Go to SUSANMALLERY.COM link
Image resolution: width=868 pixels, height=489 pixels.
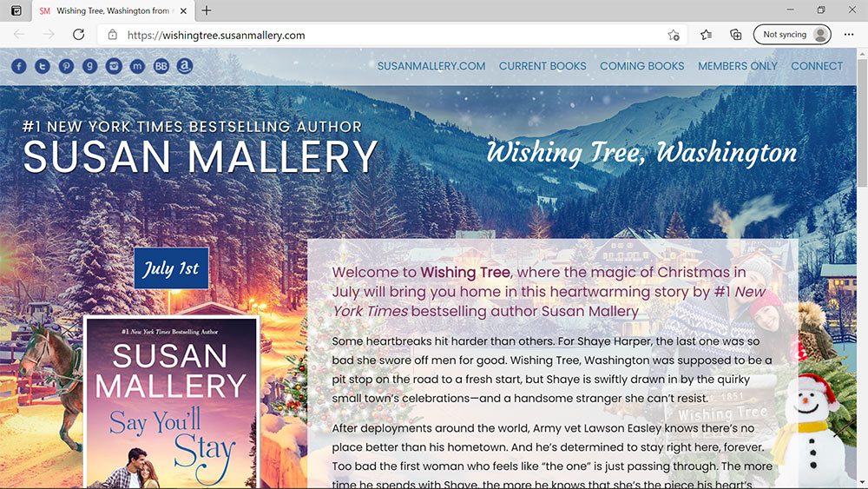point(431,66)
